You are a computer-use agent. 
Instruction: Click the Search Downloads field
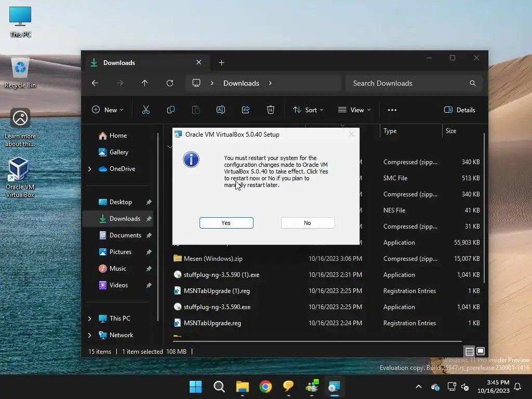tap(414, 83)
